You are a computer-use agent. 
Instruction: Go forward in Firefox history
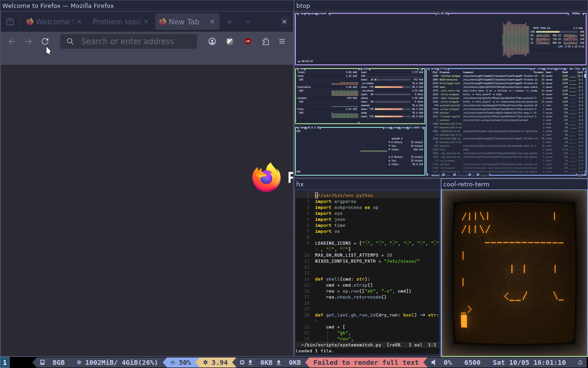[x=28, y=41]
